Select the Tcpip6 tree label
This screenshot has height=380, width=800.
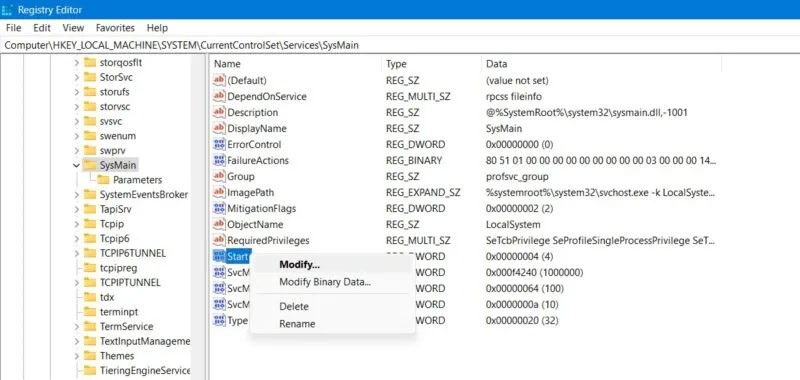[116, 239]
